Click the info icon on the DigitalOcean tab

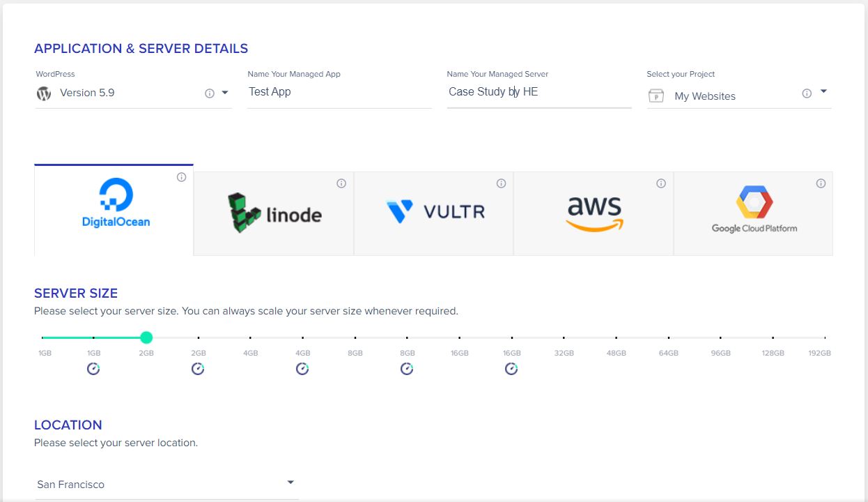[x=181, y=177]
